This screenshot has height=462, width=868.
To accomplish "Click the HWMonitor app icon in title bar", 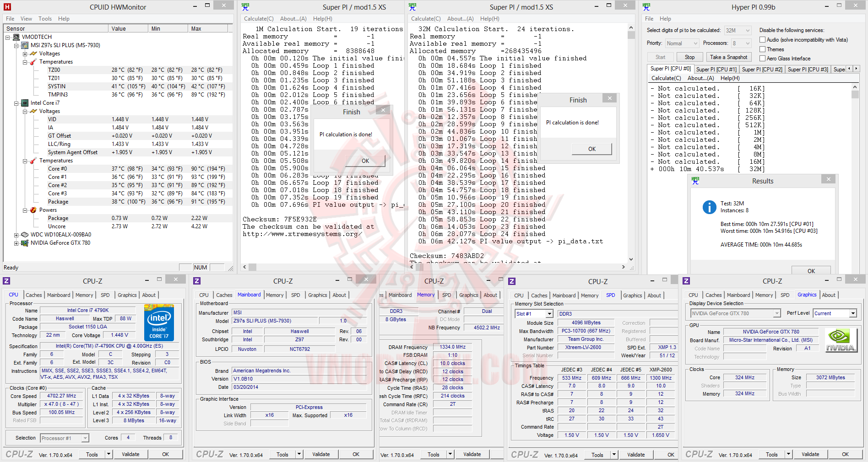I will click(x=7, y=7).
